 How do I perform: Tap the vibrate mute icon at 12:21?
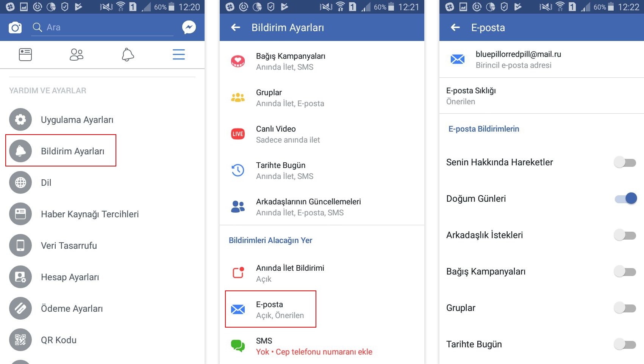326,6
